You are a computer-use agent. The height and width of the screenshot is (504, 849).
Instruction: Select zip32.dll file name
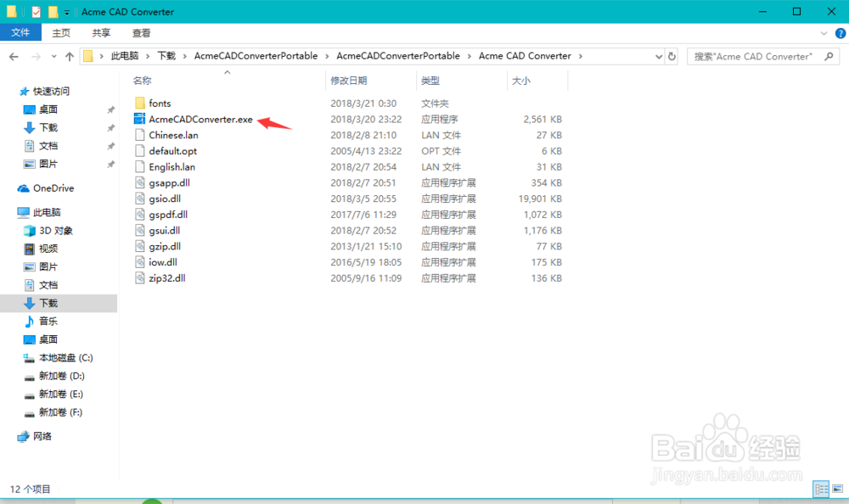pyautogui.click(x=166, y=277)
